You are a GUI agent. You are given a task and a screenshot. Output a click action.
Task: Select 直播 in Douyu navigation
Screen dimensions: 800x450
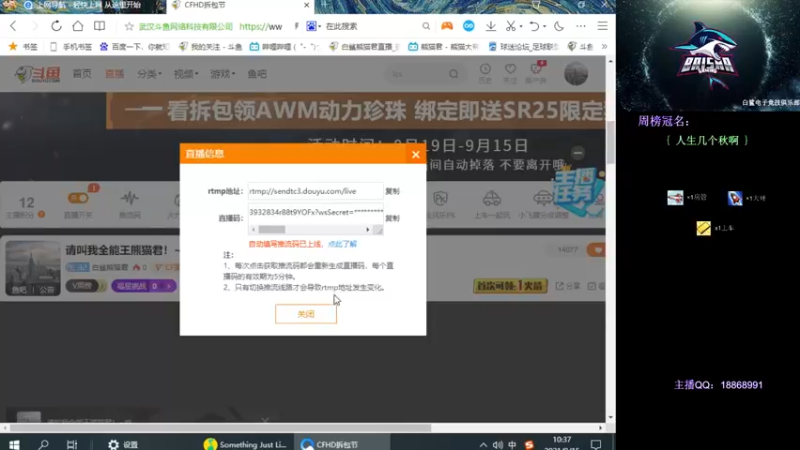[114, 74]
